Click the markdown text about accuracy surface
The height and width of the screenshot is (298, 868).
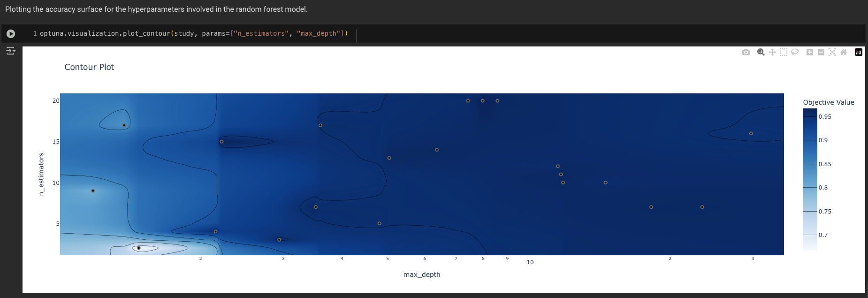(156, 9)
